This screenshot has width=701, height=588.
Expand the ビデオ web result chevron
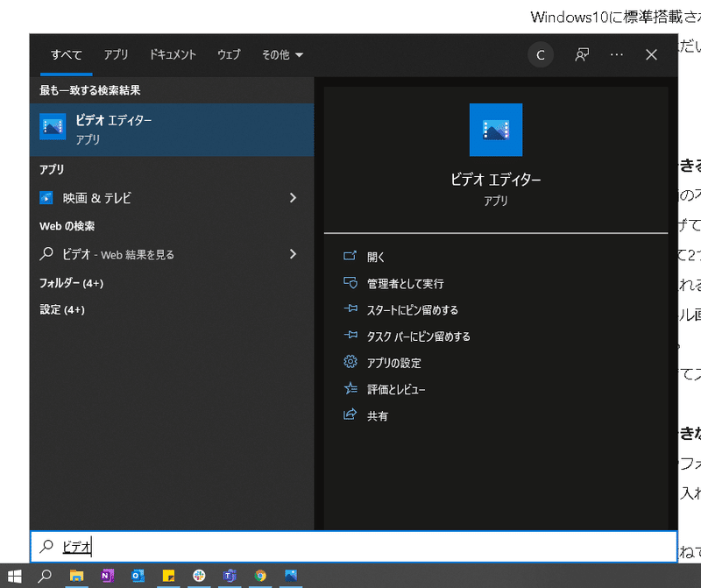293,254
